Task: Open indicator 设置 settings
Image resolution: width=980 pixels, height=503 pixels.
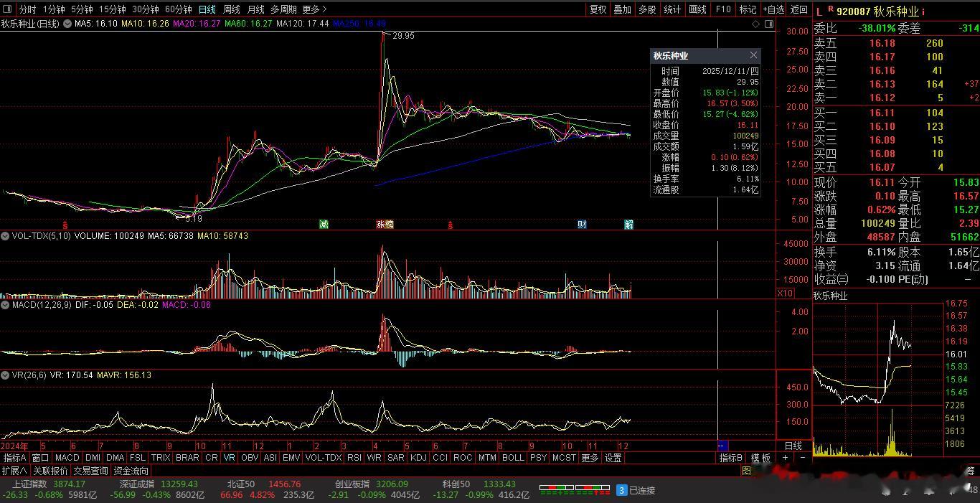Action: pyautogui.click(x=613, y=458)
